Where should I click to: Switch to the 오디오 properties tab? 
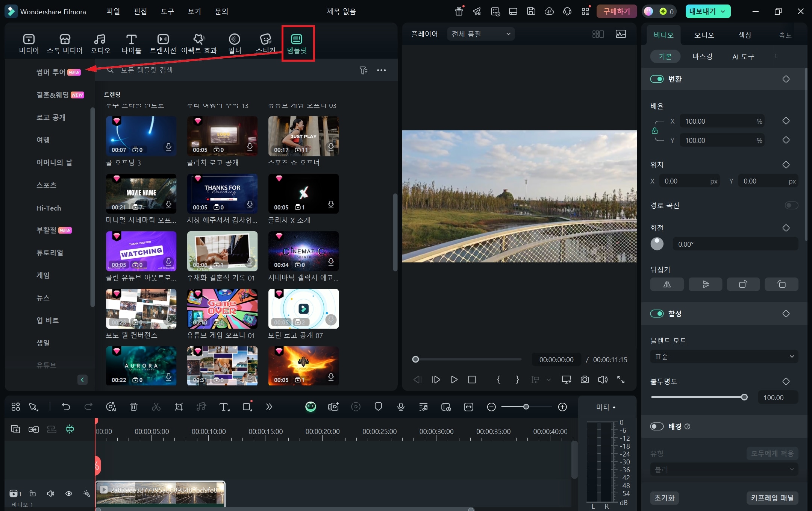pyautogui.click(x=704, y=35)
